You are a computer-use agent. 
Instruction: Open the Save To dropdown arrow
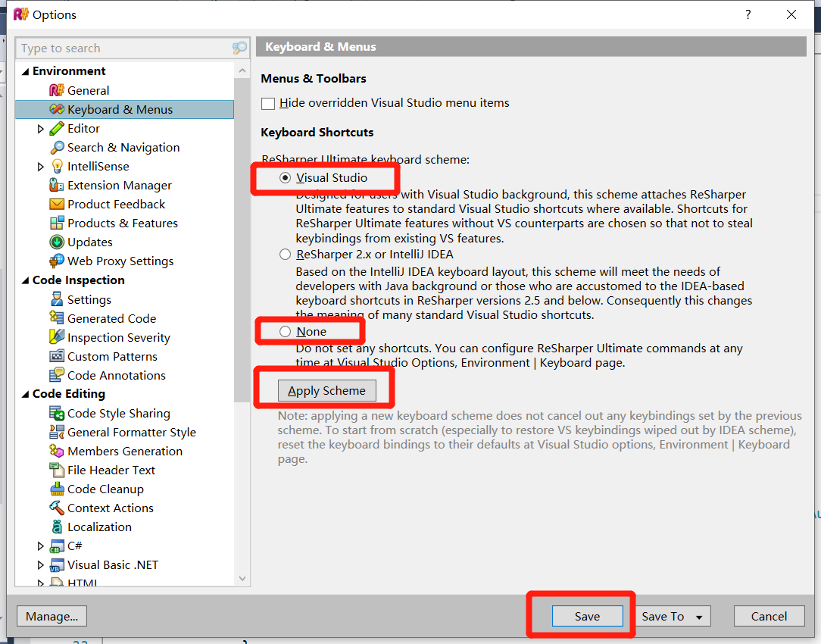pos(699,617)
